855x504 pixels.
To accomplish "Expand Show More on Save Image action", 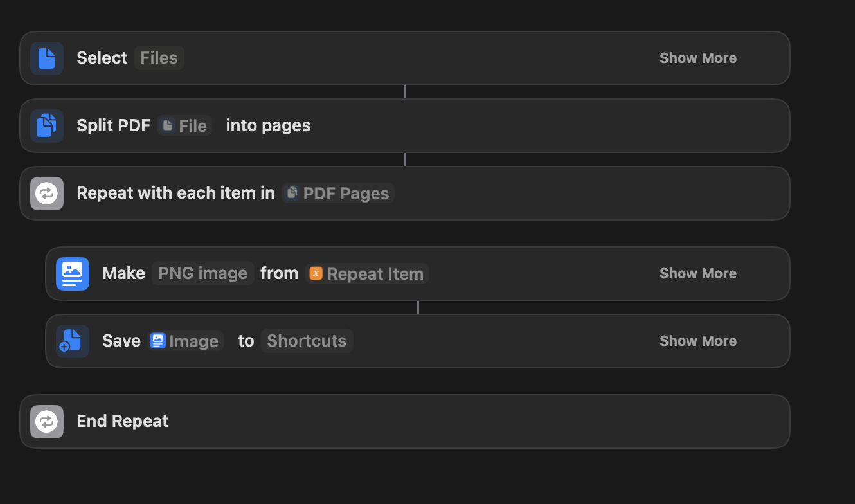I will 698,341.
